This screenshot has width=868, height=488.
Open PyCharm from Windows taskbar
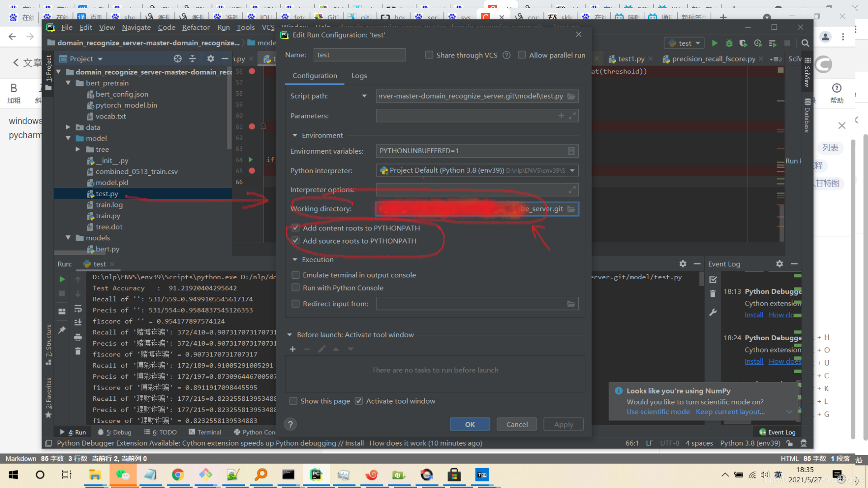(x=316, y=475)
